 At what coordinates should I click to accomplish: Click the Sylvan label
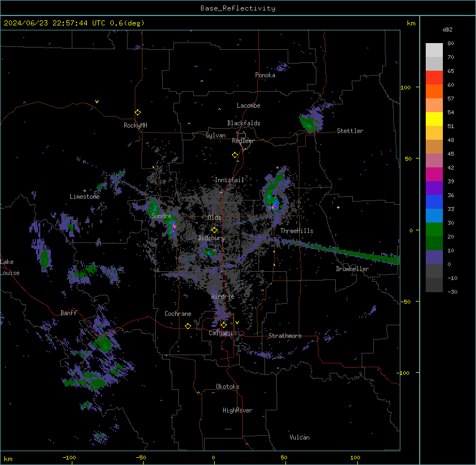click(x=215, y=135)
